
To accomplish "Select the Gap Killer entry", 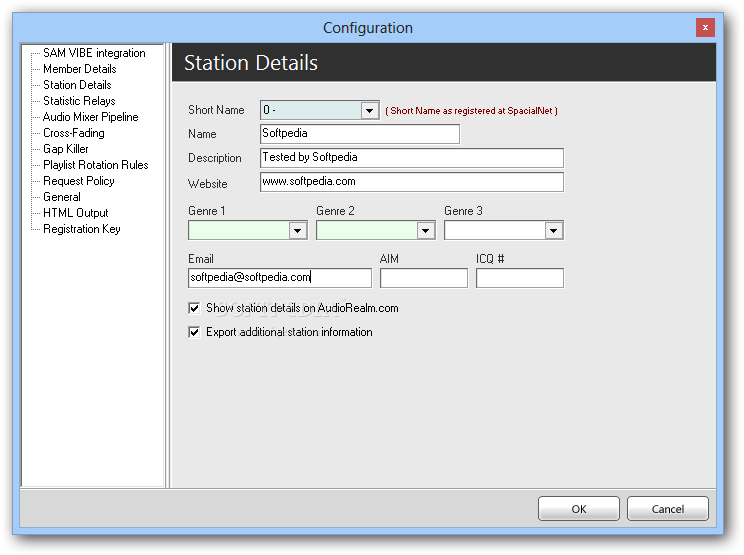I will tap(65, 149).
